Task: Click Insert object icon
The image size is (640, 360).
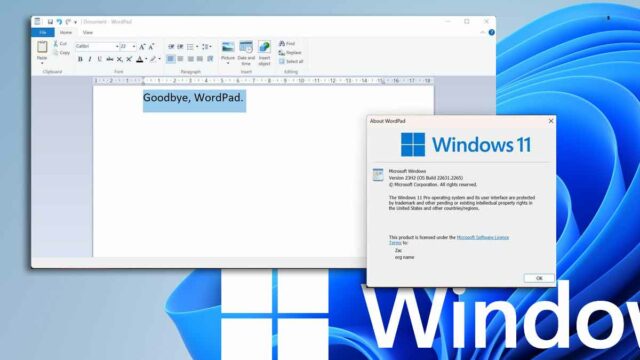Action: tap(264, 47)
